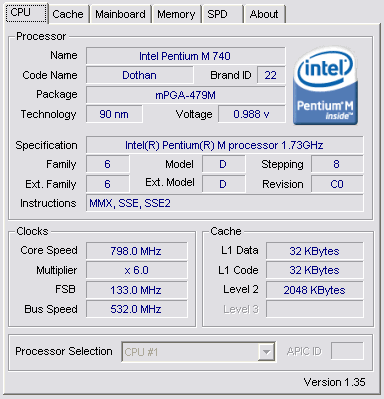Viewport: 384px width, 399px height.
Task: Open the SPD tab
Action: (x=222, y=14)
